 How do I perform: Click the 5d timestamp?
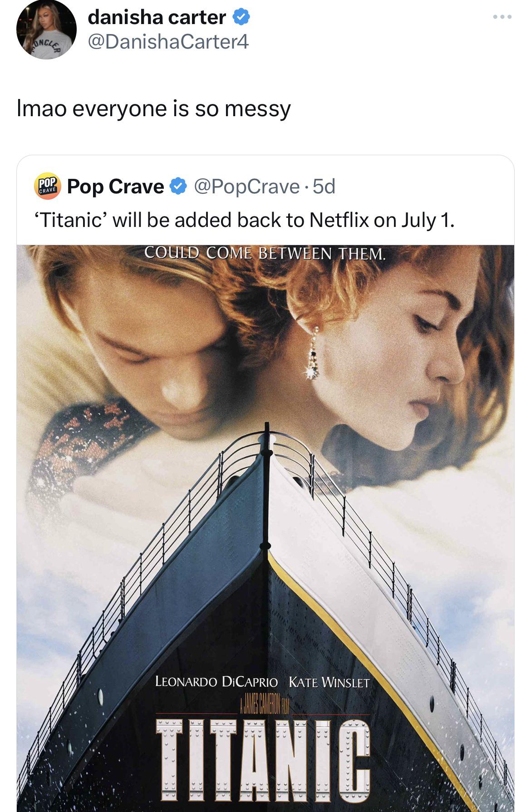pyautogui.click(x=324, y=186)
